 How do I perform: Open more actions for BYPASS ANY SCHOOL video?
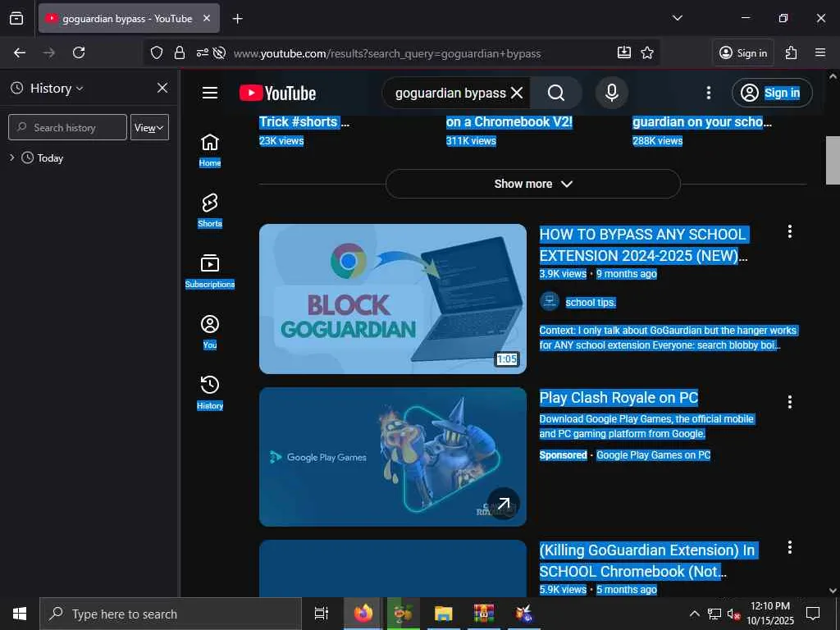pyautogui.click(x=790, y=231)
